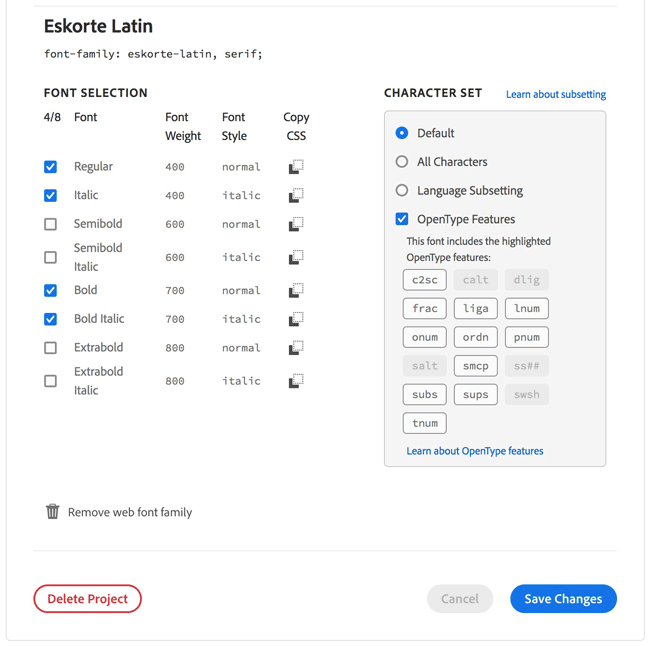This screenshot has width=650, height=646.
Task: Choose Language Subsetting radio option
Action: [402, 190]
